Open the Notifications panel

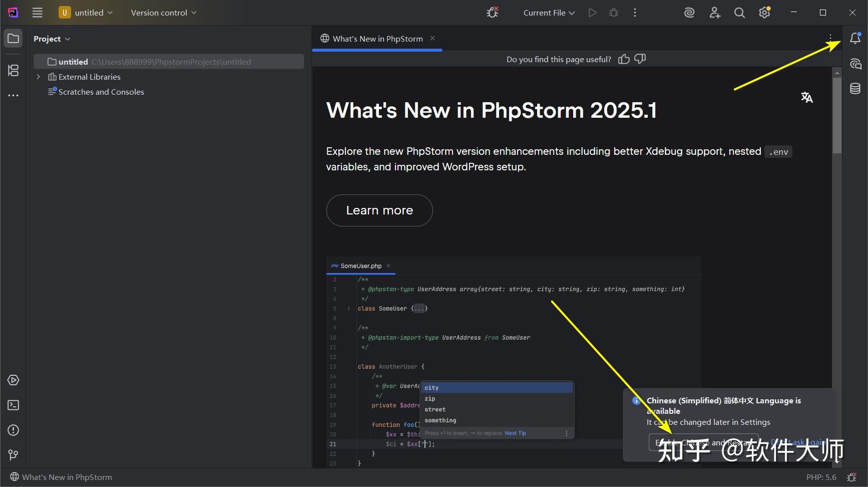(x=854, y=38)
